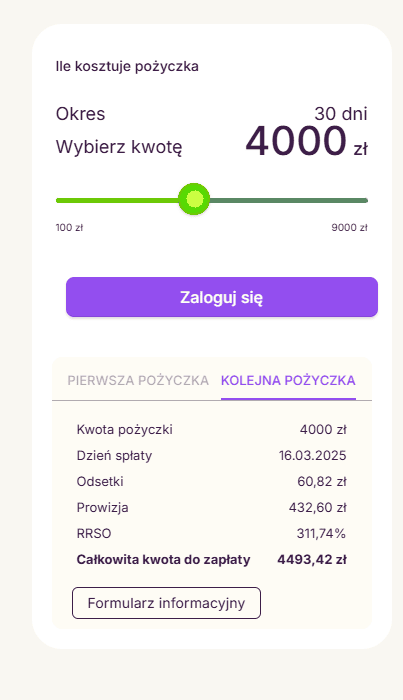Click the large 4000 zł amount display
403x700 pixels.
pos(307,142)
